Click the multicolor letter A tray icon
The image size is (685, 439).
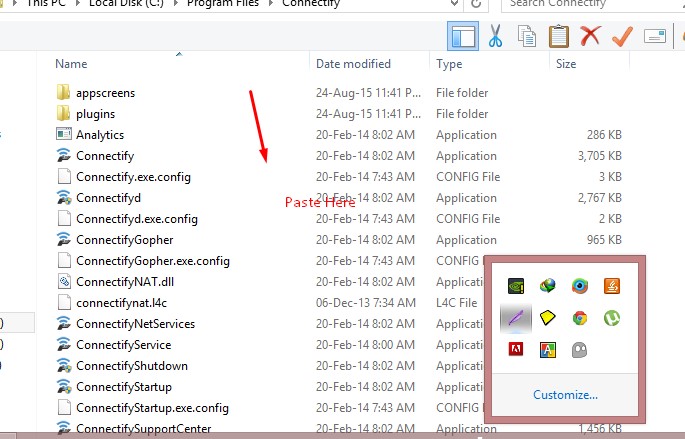coord(548,349)
